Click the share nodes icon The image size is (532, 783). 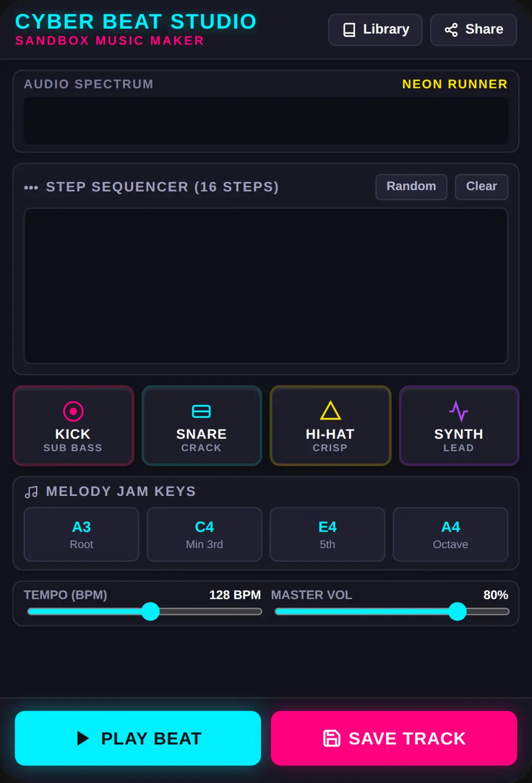pos(451,30)
